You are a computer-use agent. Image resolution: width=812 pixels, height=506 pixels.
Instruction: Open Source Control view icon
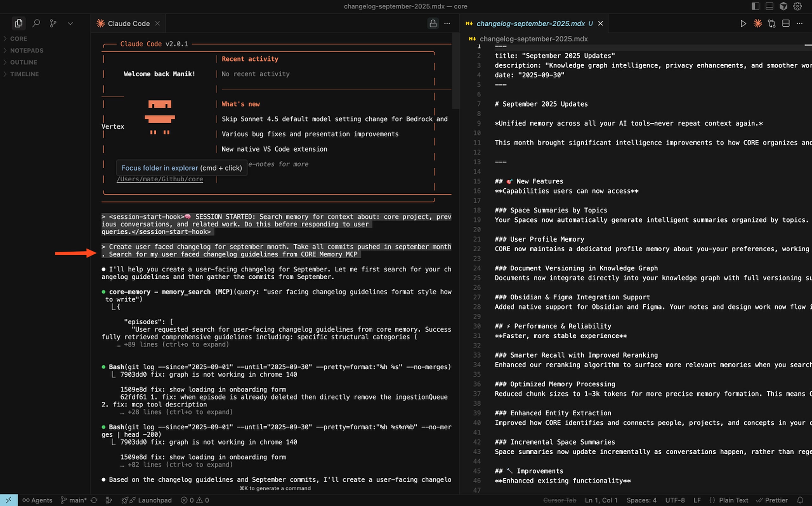[53, 23]
